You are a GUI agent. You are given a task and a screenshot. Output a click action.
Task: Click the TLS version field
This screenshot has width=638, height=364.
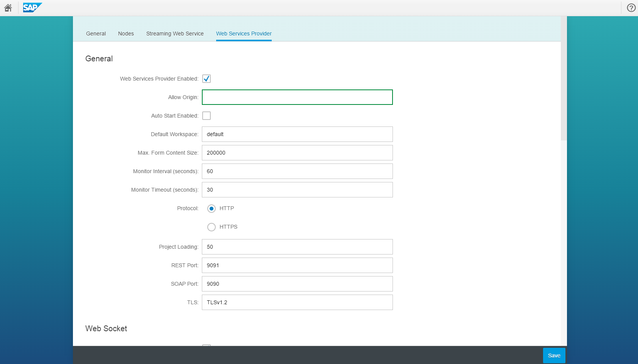pos(297,302)
